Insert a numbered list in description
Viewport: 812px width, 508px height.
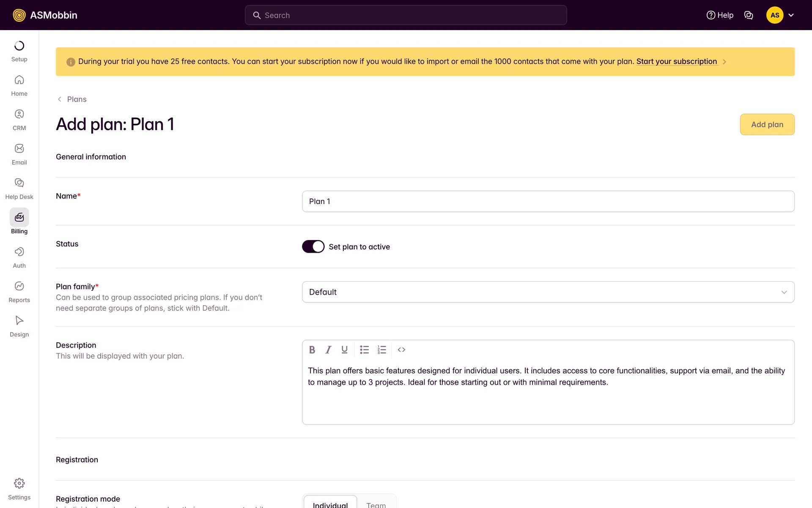[381, 350]
